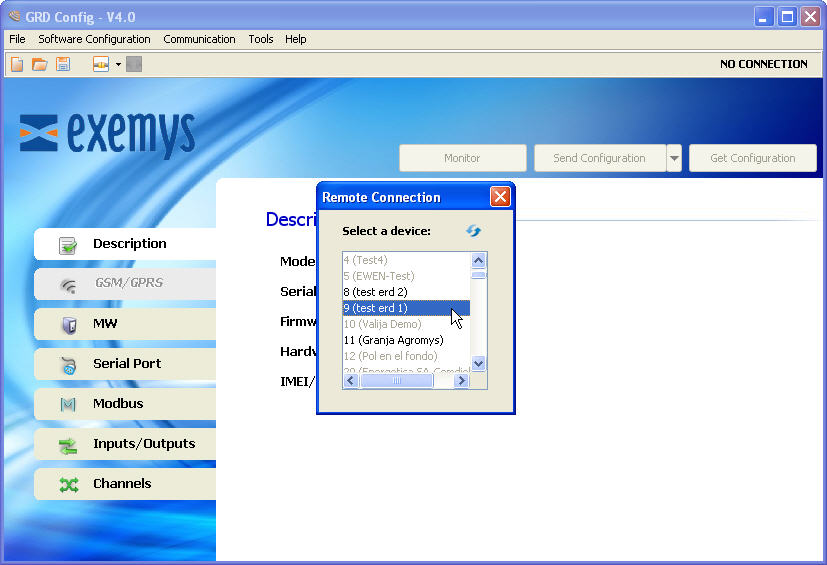Close the Remote Connection dialog
This screenshot has height=565, width=827.
coord(500,197)
